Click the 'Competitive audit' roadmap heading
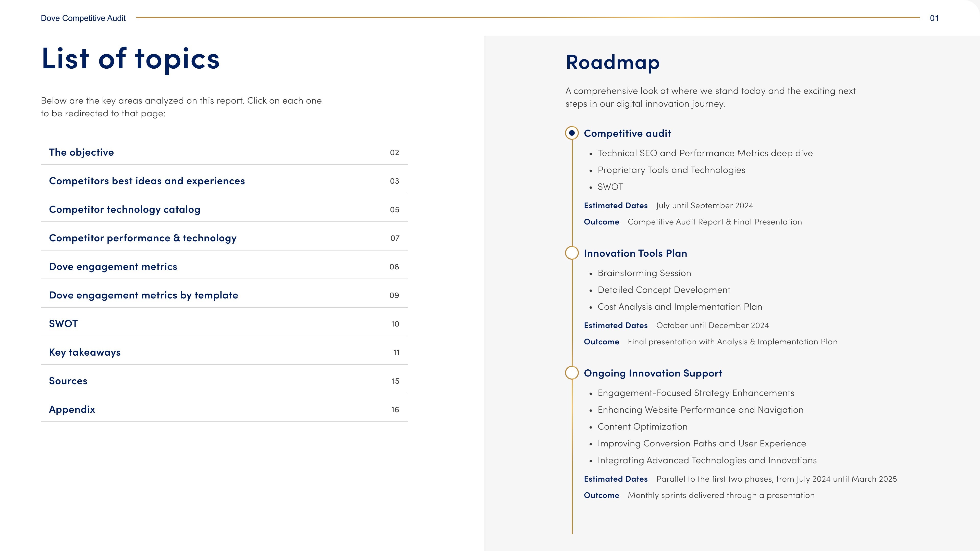The width and height of the screenshot is (980, 551). click(627, 133)
